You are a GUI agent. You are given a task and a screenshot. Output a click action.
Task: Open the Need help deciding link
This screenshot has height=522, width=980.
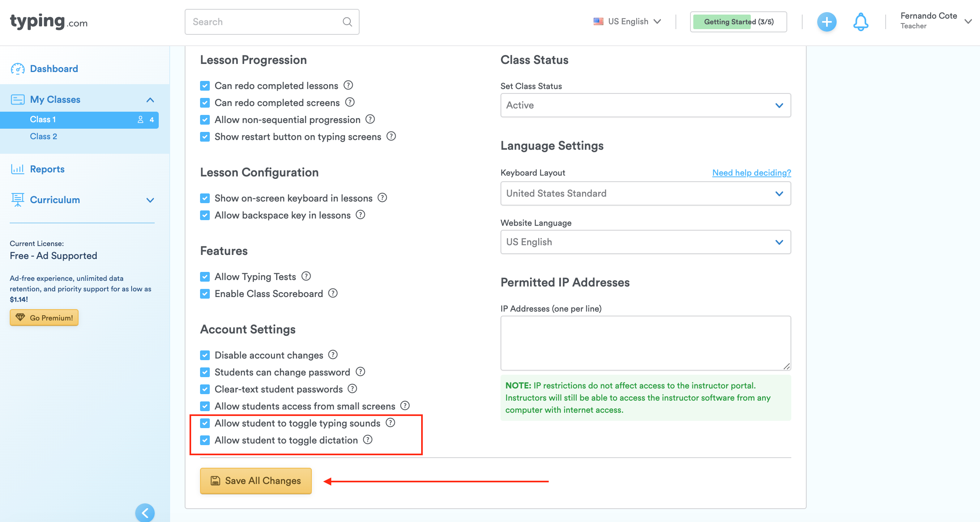coord(752,173)
